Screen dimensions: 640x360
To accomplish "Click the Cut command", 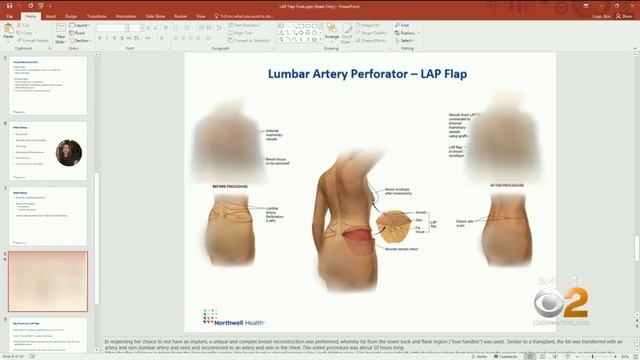I will [x=24, y=25].
